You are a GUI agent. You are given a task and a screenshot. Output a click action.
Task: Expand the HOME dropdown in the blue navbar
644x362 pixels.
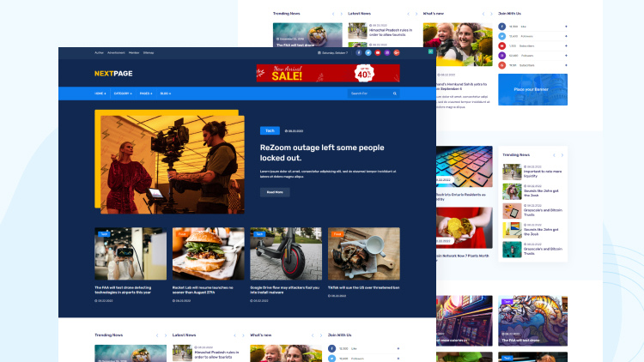[x=100, y=93]
